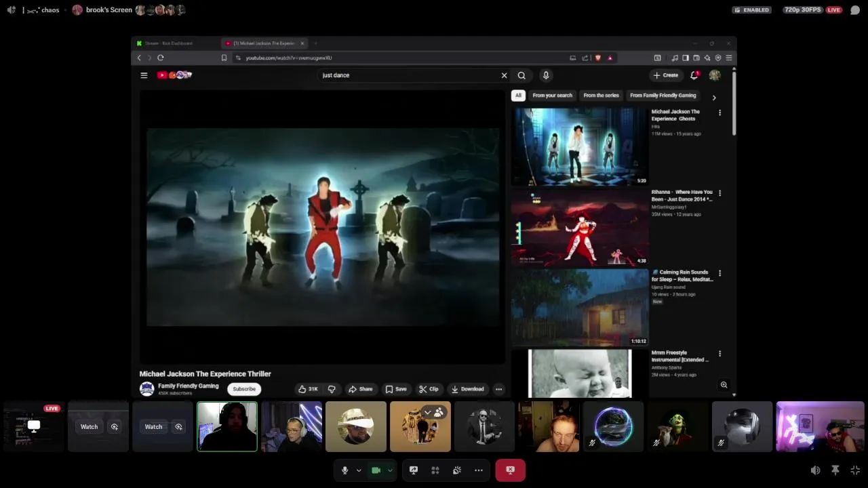
Task: Start voice search with microphone icon
Action: coord(546,75)
